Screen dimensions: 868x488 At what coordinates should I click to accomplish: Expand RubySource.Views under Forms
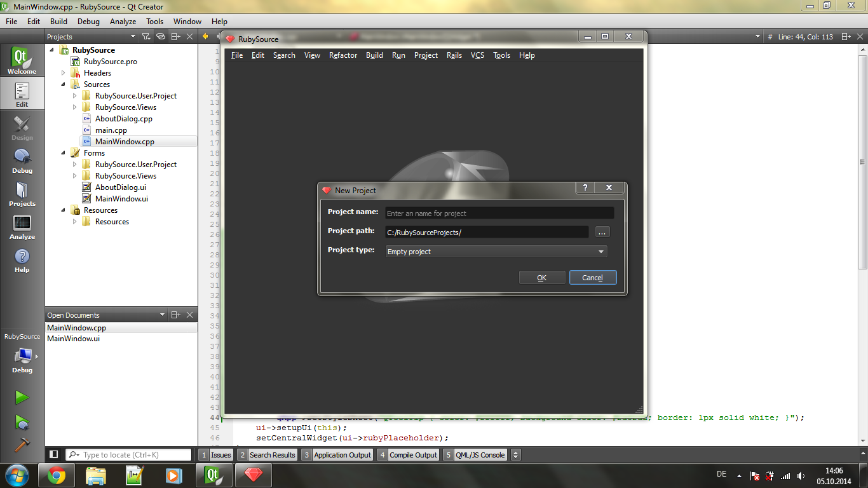(74, 176)
